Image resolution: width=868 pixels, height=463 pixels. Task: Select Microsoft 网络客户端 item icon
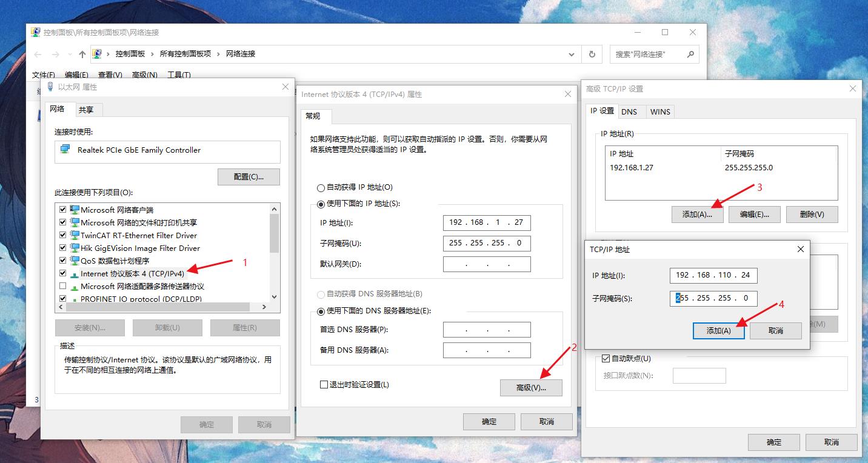click(75, 210)
